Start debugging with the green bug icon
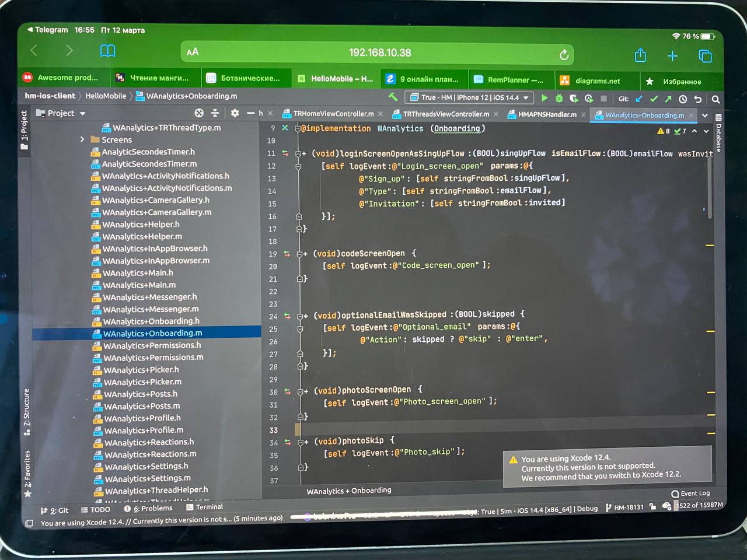Viewport: 747px width, 560px height. click(559, 98)
